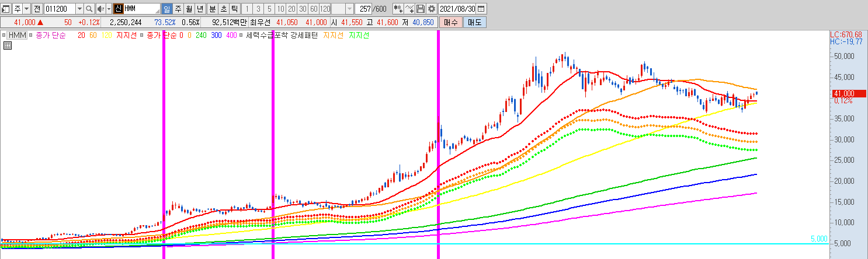Select the daily (일) chart period
868x259 pixels.
[166, 9]
